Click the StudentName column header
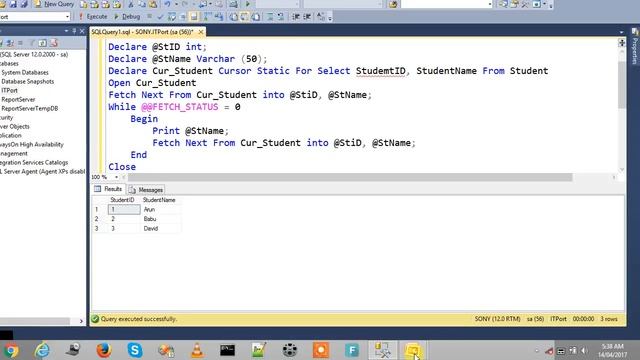This screenshot has height=360, width=640. [159, 200]
